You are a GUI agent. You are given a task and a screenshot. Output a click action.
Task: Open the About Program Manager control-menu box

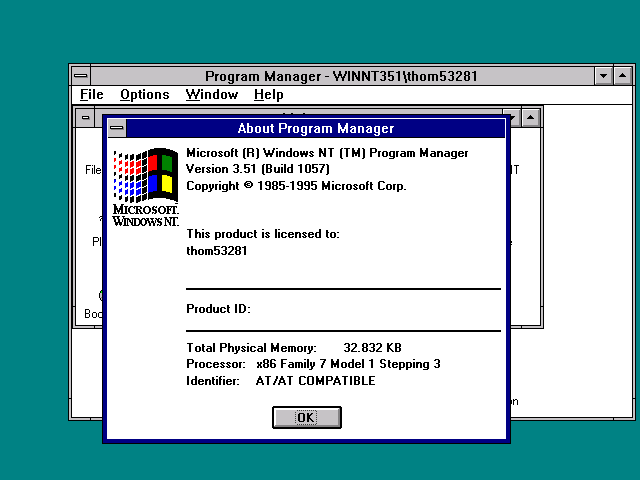click(117, 128)
